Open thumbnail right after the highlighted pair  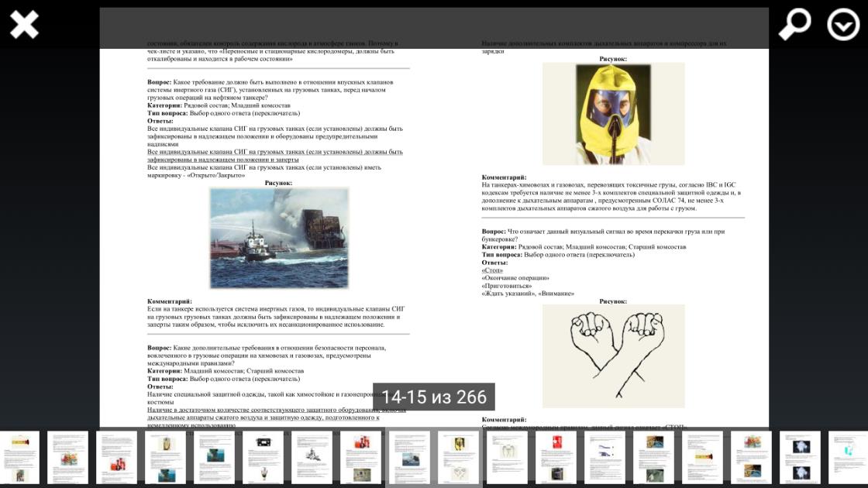[x=507, y=458]
